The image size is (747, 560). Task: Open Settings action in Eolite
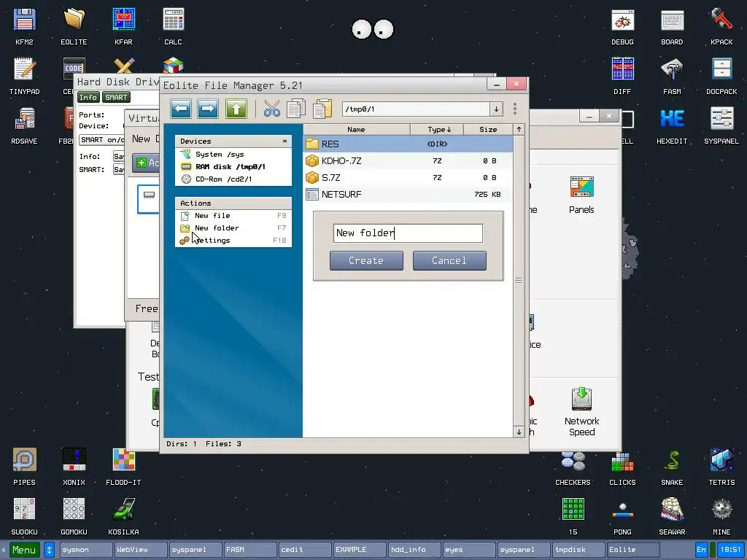233,241
